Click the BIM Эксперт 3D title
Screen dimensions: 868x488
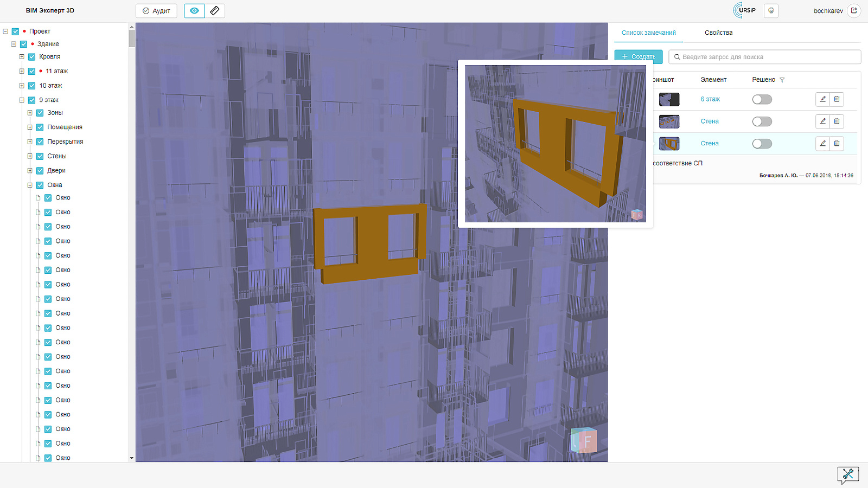click(x=50, y=11)
